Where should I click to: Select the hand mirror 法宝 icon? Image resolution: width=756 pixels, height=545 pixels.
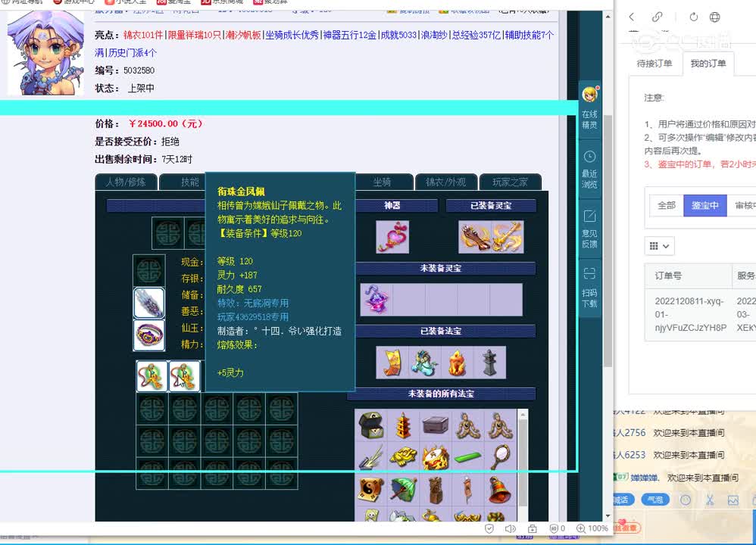point(501,456)
